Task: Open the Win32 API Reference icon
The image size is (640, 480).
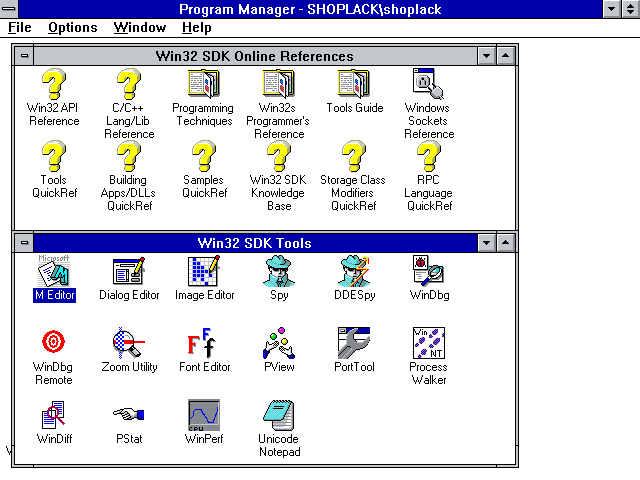Action: 54,84
